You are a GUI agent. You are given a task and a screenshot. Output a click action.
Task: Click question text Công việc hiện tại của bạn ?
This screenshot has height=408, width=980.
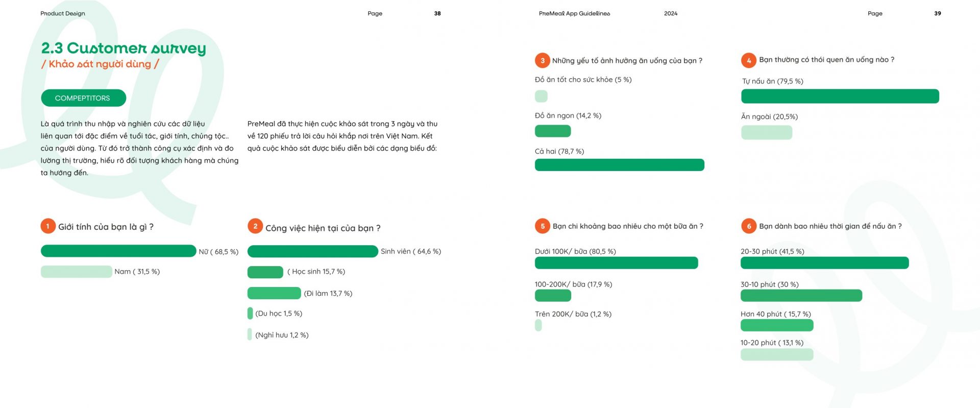point(323,228)
